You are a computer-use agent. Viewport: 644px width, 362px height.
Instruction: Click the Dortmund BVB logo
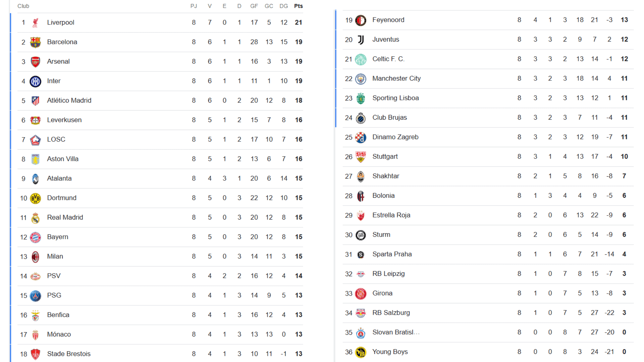pos(35,198)
